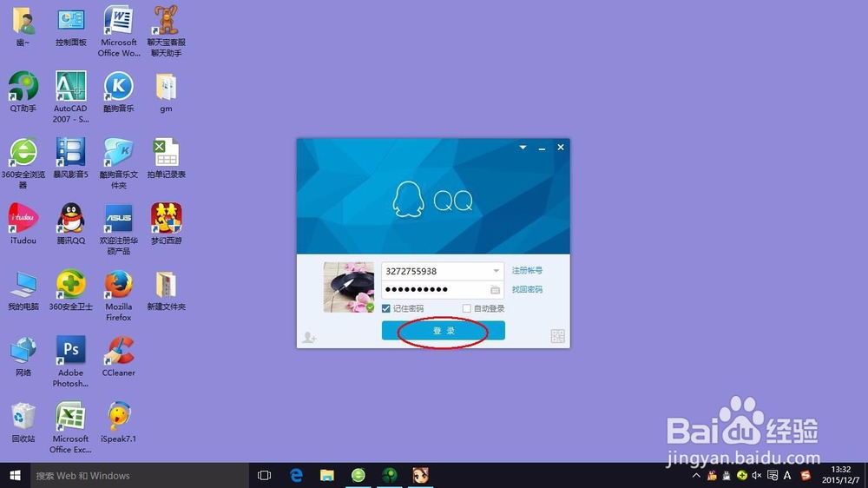
Task: Expand the QQ account number dropdown
Action: 496,271
